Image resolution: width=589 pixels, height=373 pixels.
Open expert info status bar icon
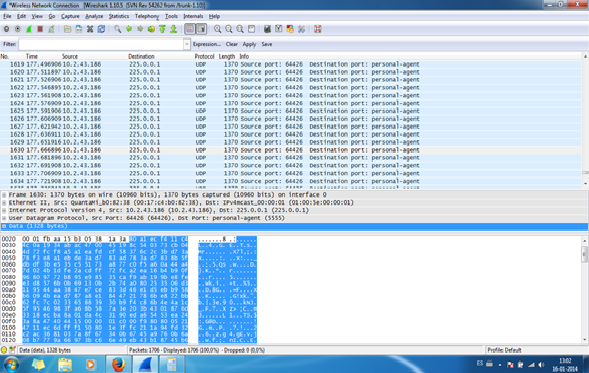pos(4,350)
